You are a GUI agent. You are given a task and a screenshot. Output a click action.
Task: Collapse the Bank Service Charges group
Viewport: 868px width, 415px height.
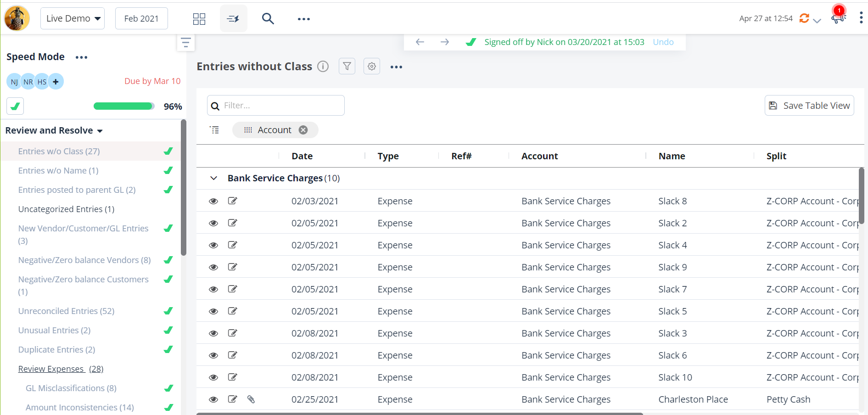tap(213, 178)
